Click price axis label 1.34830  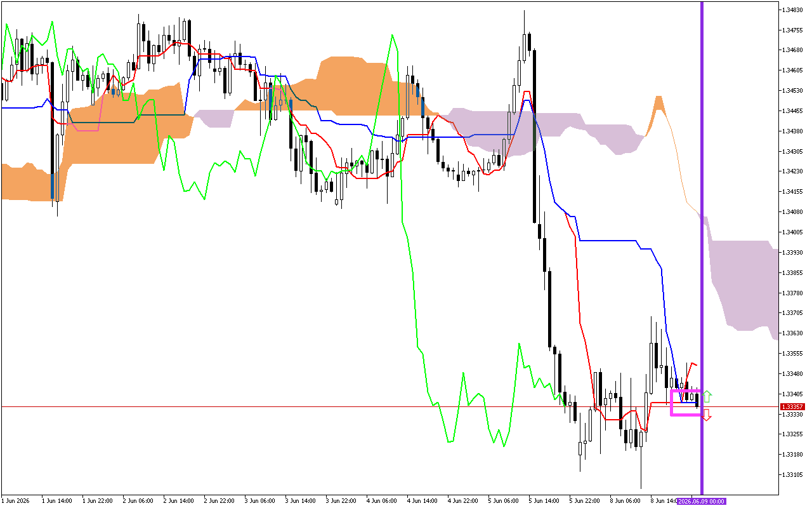click(793, 10)
